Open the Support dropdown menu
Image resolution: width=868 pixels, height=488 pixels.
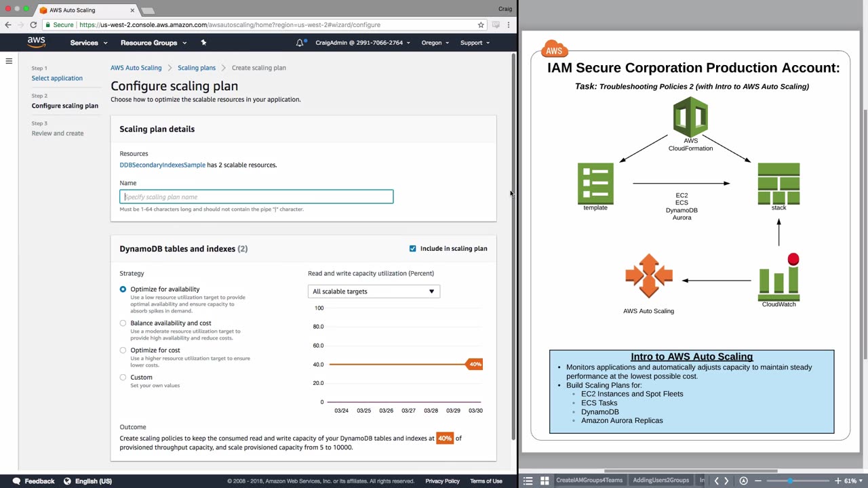point(475,43)
